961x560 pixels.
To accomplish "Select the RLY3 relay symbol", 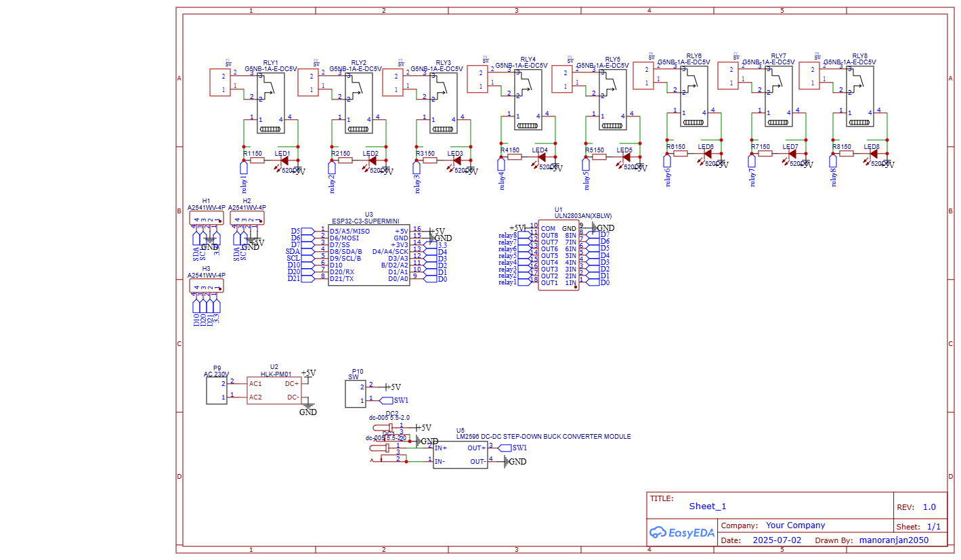I will [444, 103].
